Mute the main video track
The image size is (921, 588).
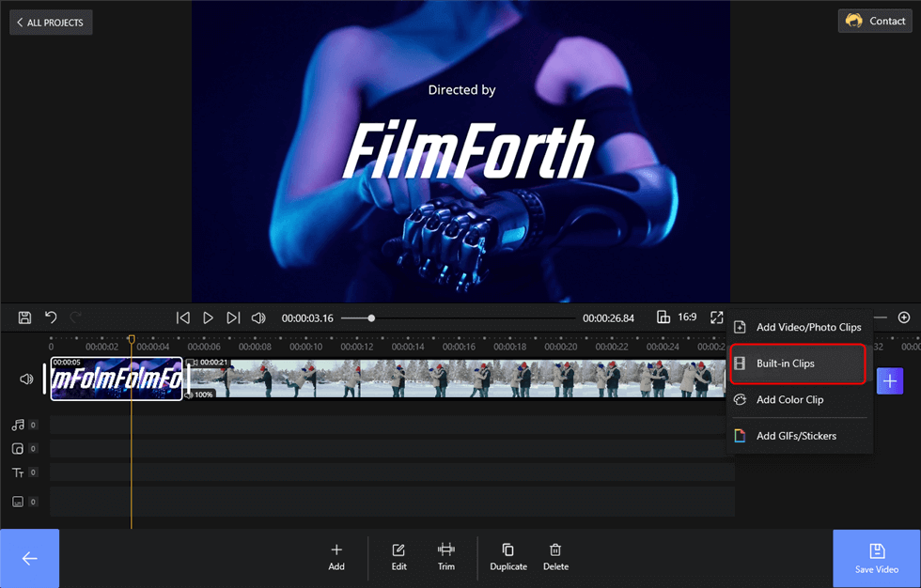pos(26,379)
